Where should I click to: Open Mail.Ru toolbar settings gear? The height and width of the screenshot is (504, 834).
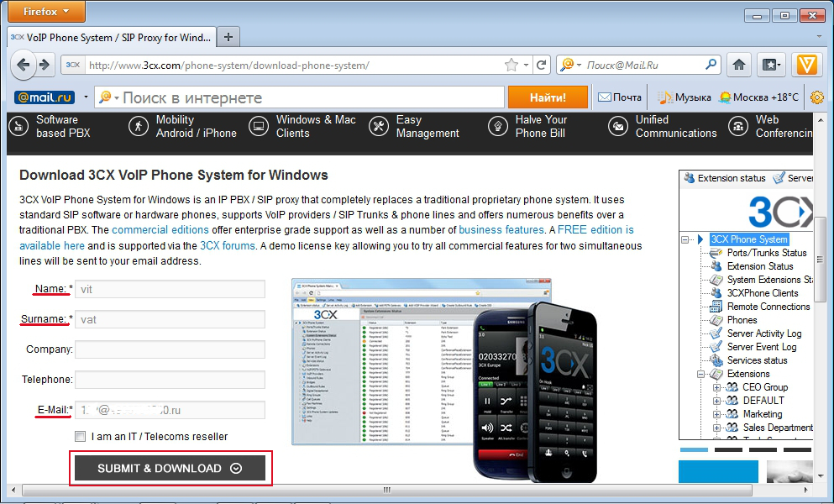point(817,97)
